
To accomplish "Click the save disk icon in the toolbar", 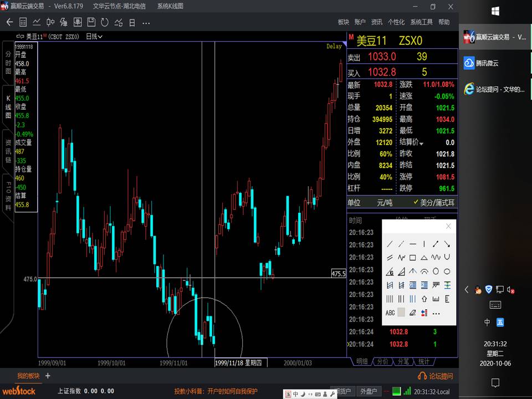I will [91, 22].
